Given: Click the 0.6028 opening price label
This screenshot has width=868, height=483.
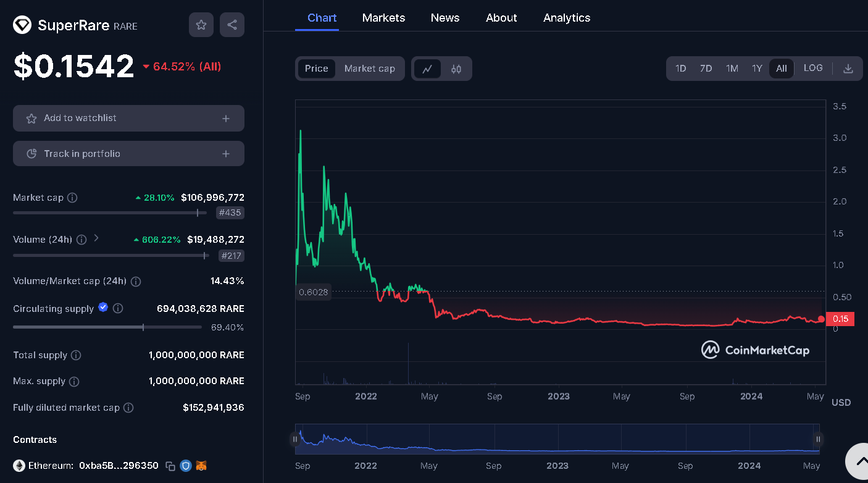Looking at the screenshot, I should [x=313, y=292].
